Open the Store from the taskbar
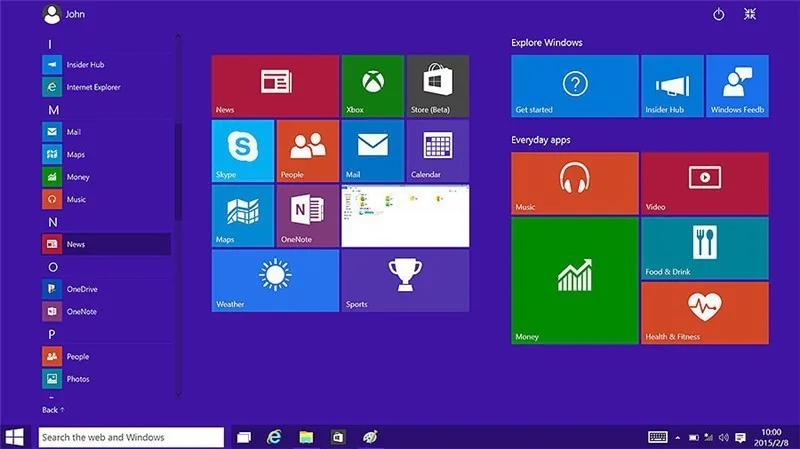The image size is (800, 449). [338, 437]
